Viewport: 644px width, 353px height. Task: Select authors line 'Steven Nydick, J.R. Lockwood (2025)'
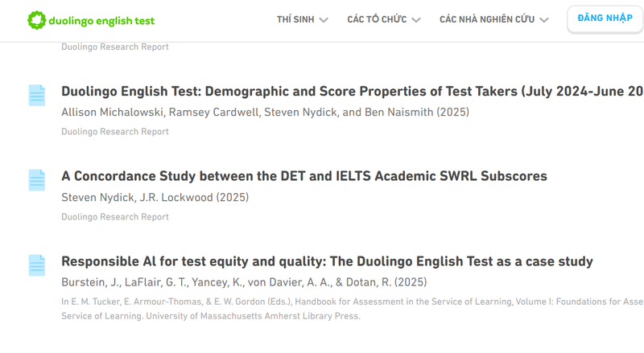coord(155,198)
